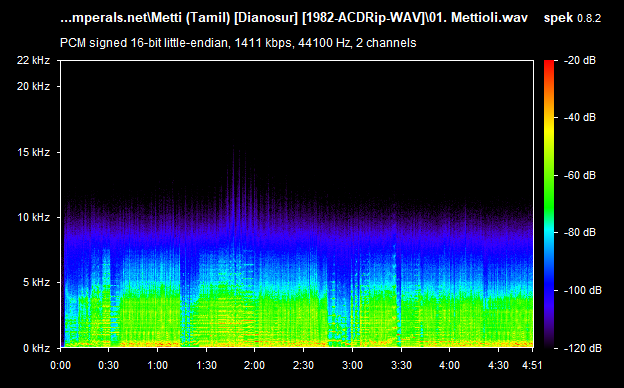Image resolution: width=624 pixels, height=388 pixels.
Task: Click the 2:00 time axis marker
Action: tap(255, 365)
